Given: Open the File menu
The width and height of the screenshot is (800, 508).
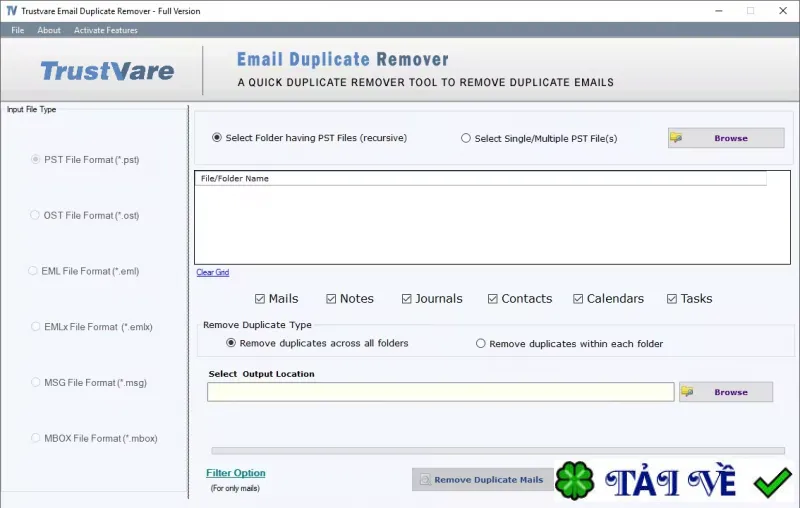Looking at the screenshot, I should click(18, 30).
